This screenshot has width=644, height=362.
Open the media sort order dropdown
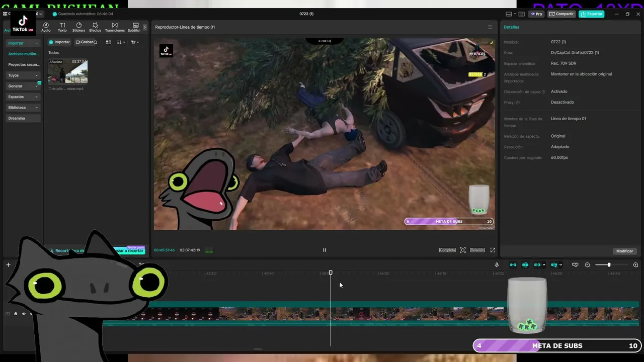coord(121,42)
